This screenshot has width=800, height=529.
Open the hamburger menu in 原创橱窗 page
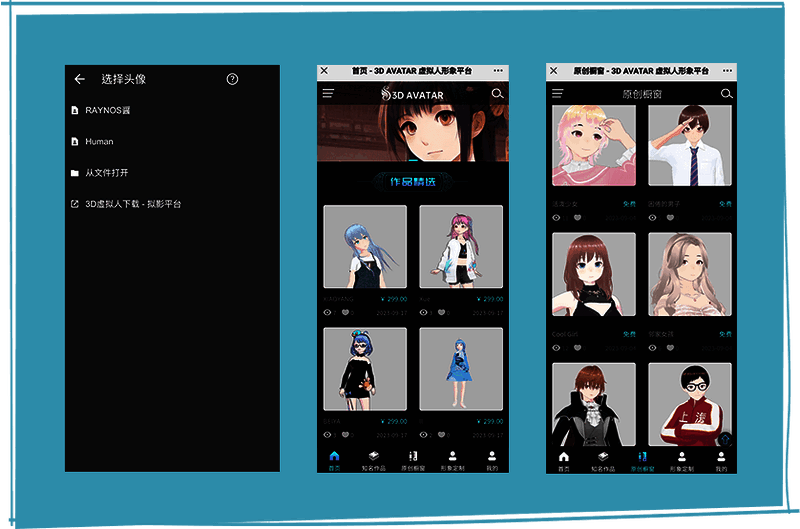[557, 94]
